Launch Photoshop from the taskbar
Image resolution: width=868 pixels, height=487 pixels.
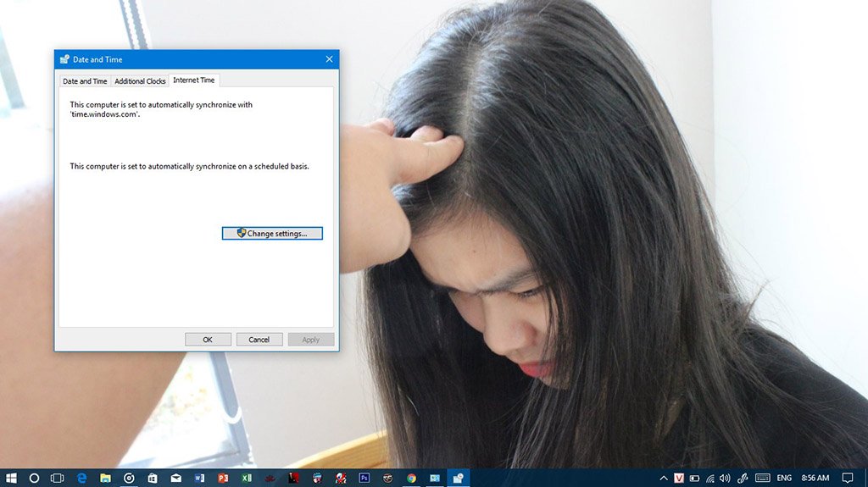click(364, 478)
